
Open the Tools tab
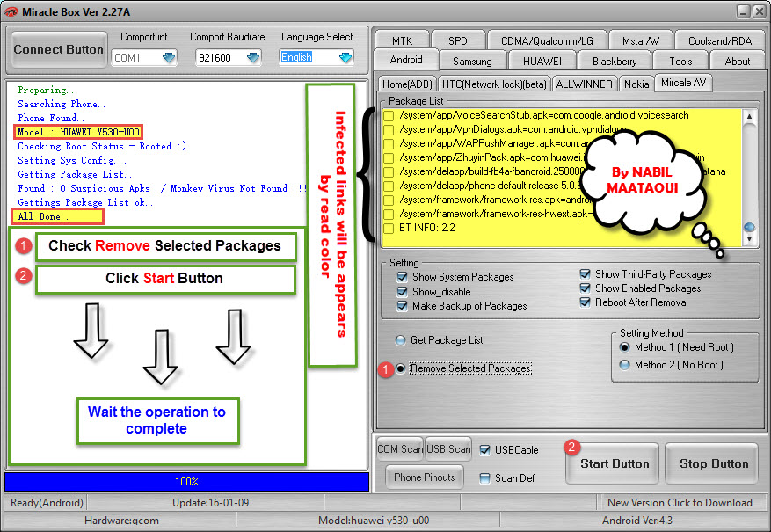tap(680, 62)
